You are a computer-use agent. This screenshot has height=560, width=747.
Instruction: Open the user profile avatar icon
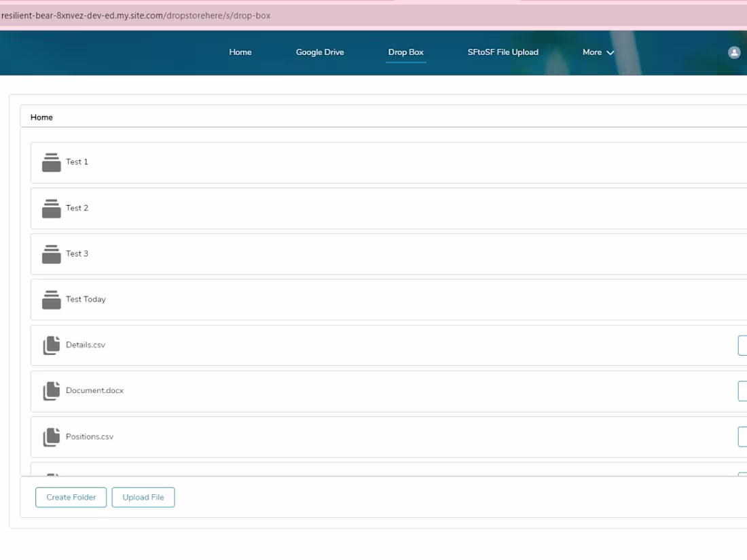(x=733, y=52)
